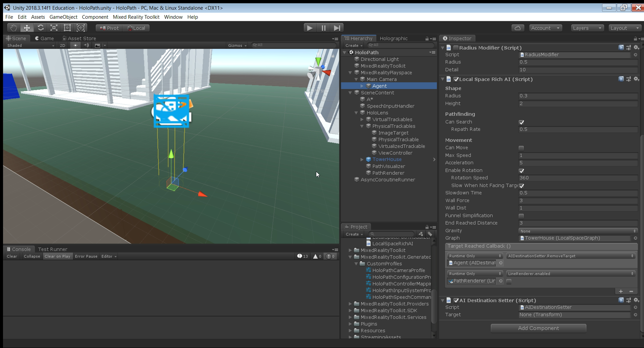Open TowerHouse prefab arrow
Image resolution: width=644 pixels, height=348 pixels.
point(434,160)
